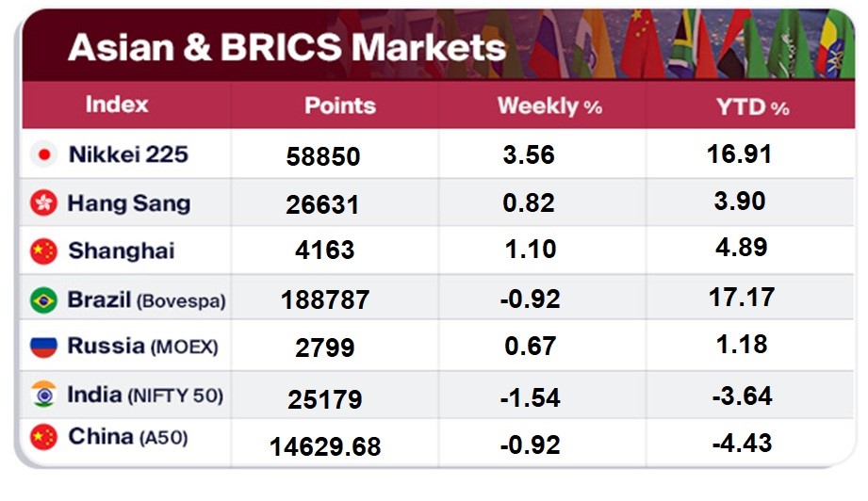The width and height of the screenshot is (868, 501).
Task: Click the Russia flag icon
Action: pyautogui.click(x=43, y=347)
